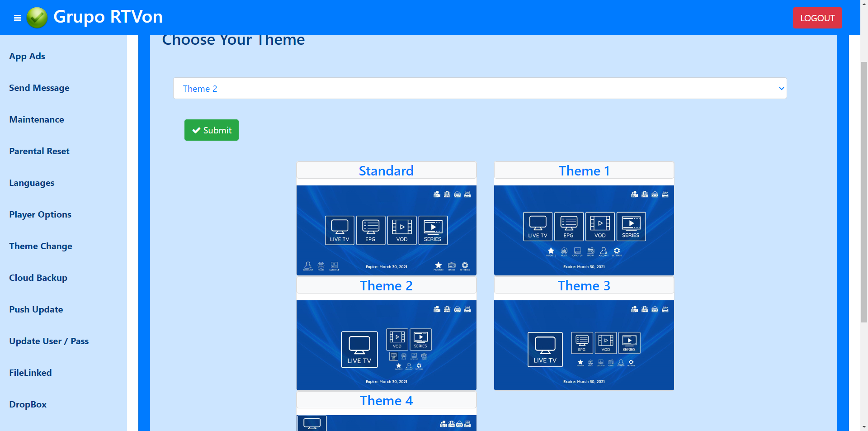Open the theme selection dropdown
868x431 pixels.
(480, 89)
